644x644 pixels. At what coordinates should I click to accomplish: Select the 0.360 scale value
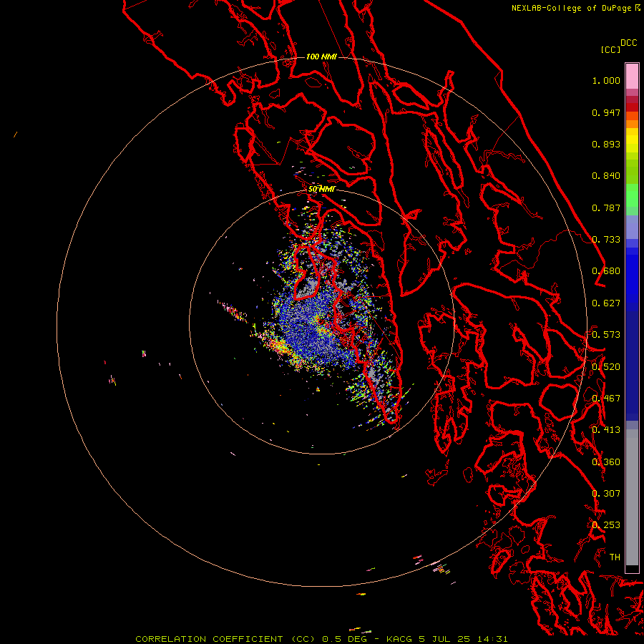tap(606, 462)
